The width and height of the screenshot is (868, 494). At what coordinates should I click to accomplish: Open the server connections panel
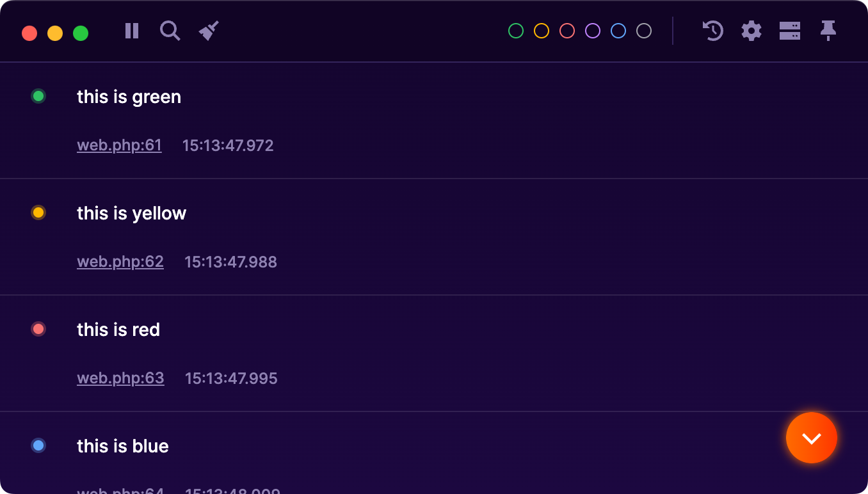[790, 31]
